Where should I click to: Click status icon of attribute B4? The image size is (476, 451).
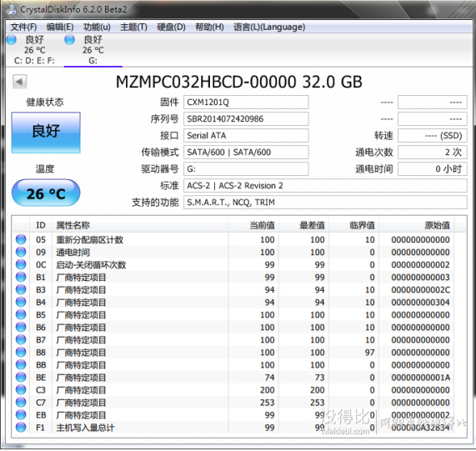[x=21, y=302]
